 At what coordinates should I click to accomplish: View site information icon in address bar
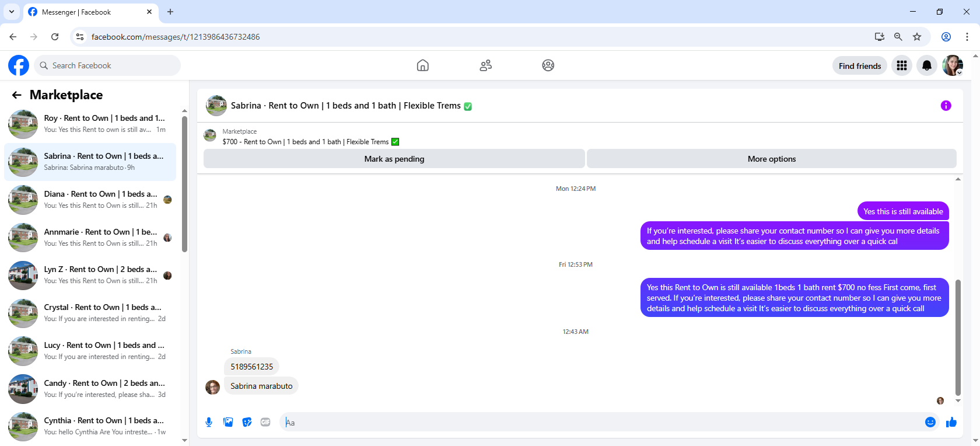pos(80,37)
